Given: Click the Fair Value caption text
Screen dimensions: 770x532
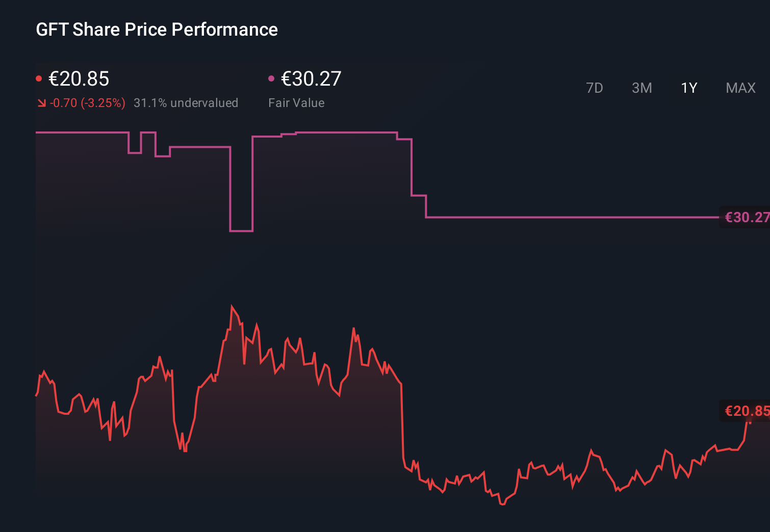Looking at the screenshot, I should (x=296, y=102).
